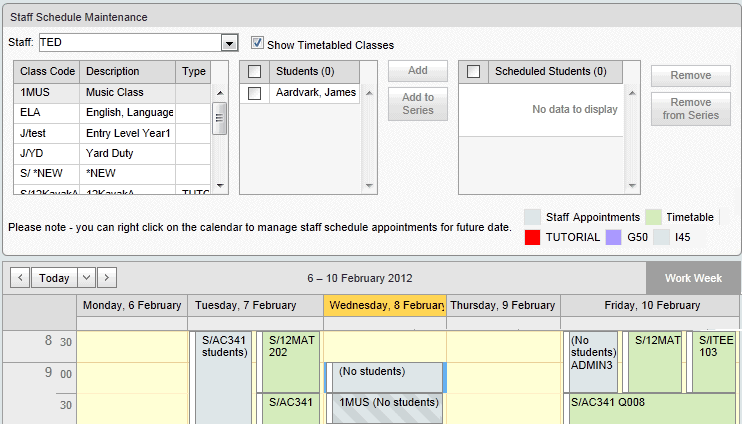The image size is (742, 424).
Task: Click the Type column header
Action: (193, 71)
